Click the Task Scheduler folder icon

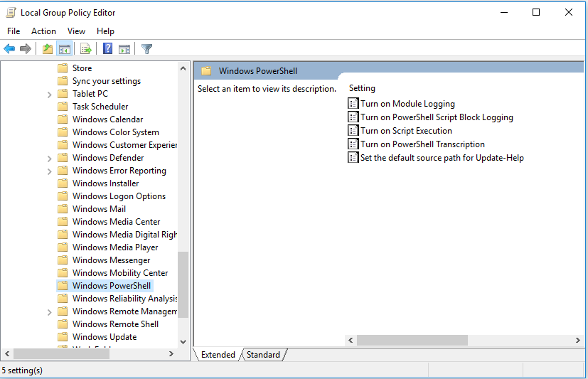click(63, 107)
